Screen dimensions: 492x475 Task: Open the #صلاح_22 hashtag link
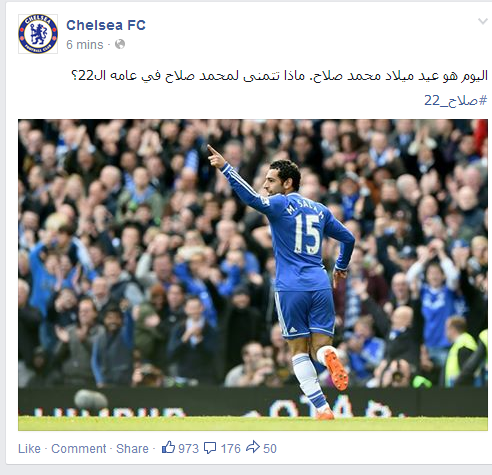click(456, 100)
